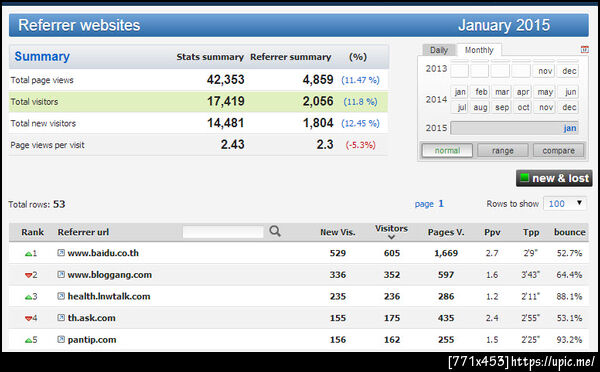Click the Total visitors summary row
This screenshot has height=372, width=600.
(x=198, y=101)
